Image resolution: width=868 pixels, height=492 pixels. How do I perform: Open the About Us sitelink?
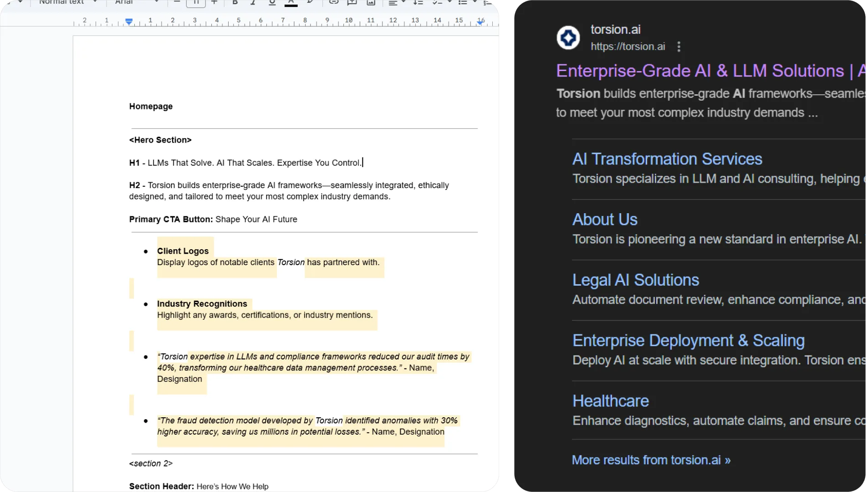[x=604, y=220]
